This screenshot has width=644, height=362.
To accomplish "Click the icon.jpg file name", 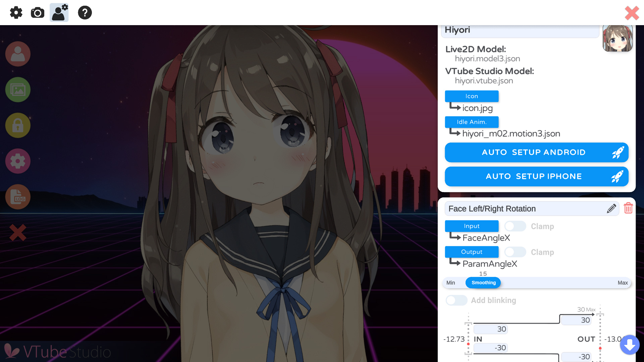I will point(477,108).
